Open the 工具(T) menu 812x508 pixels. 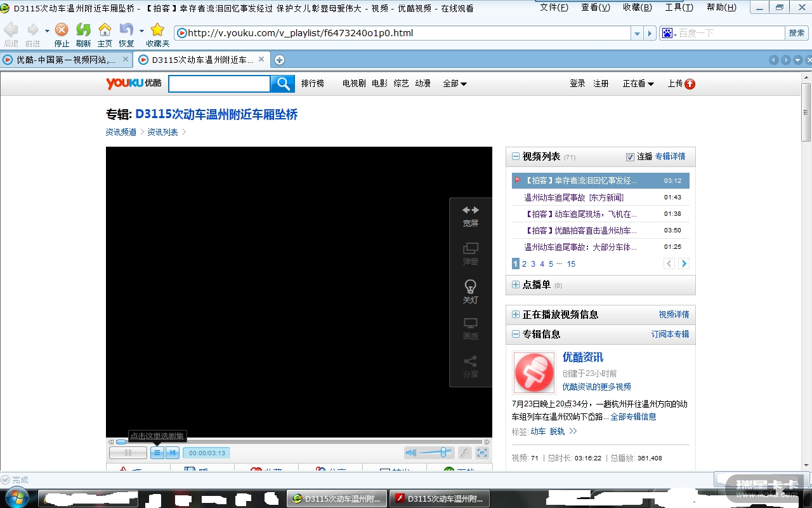pos(679,8)
